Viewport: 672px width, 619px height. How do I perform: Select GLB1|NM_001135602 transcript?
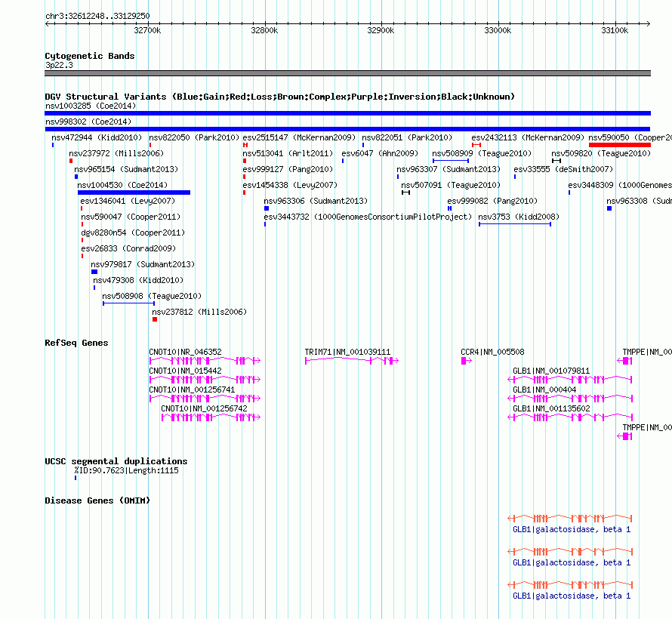coord(551,408)
